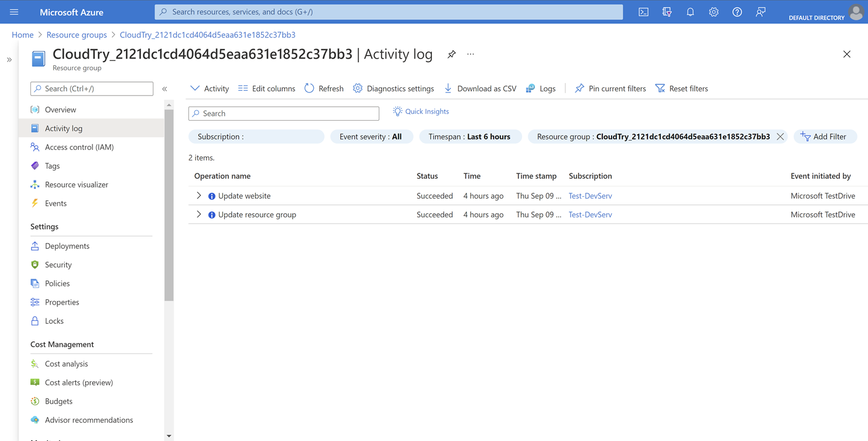Open Advisor recommendations
The image size is (868, 441).
coord(91,420)
